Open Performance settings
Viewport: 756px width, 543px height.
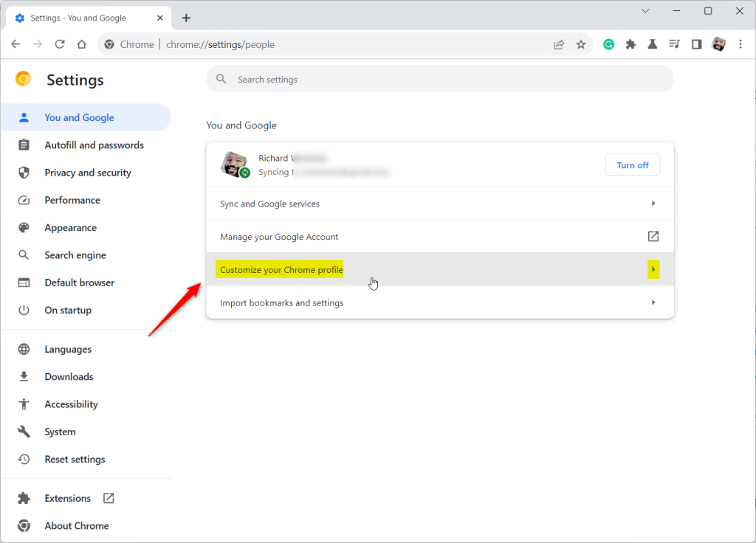86,200
